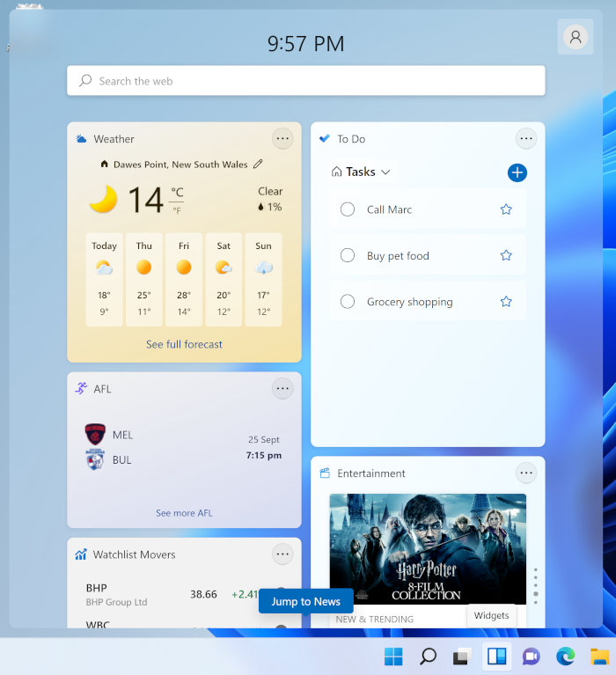Viewport: 616px width, 675px height.
Task: Click the taskbar Search icon
Action: pyautogui.click(x=428, y=656)
